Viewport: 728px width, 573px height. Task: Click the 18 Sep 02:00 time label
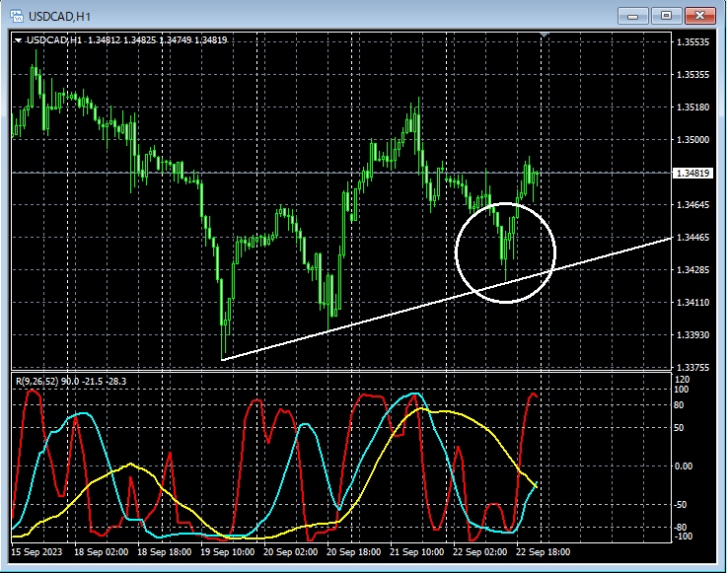102,552
